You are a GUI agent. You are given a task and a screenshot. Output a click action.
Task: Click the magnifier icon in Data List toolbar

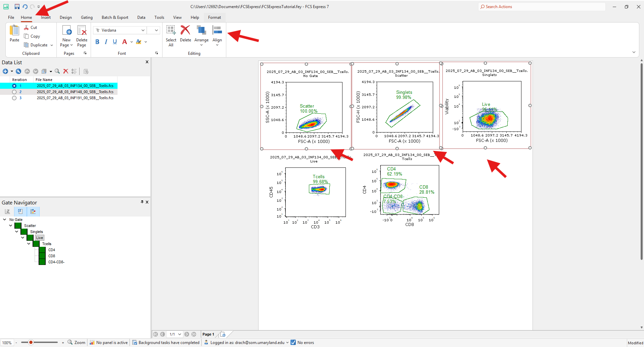coord(57,71)
